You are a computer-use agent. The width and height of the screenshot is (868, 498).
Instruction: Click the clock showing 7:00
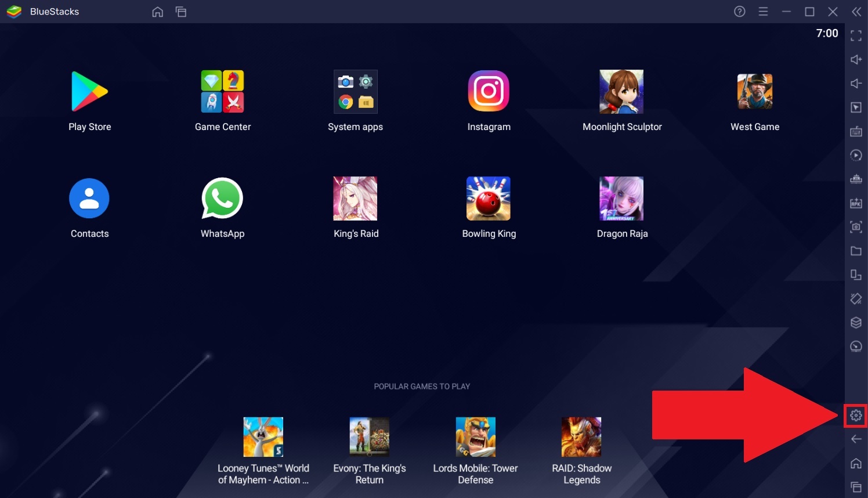[x=827, y=33]
